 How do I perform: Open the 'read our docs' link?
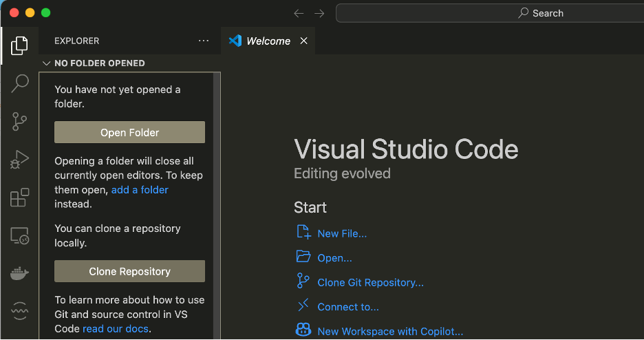(115, 329)
